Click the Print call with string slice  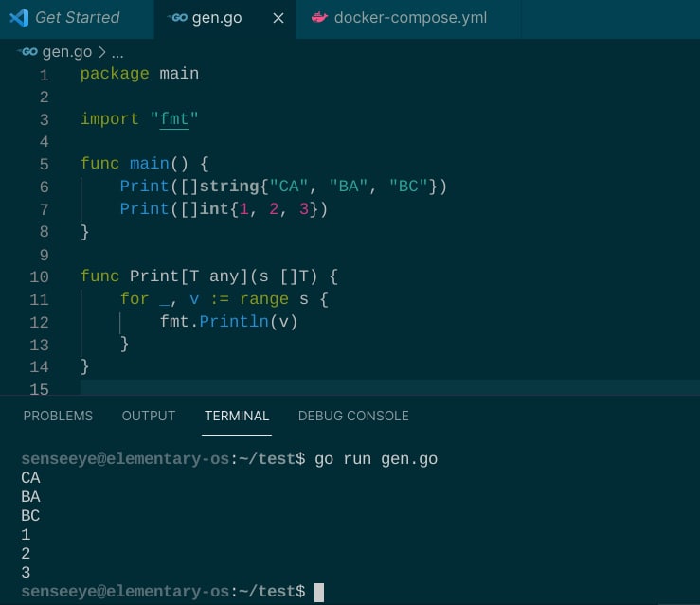click(x=144, y=187)
